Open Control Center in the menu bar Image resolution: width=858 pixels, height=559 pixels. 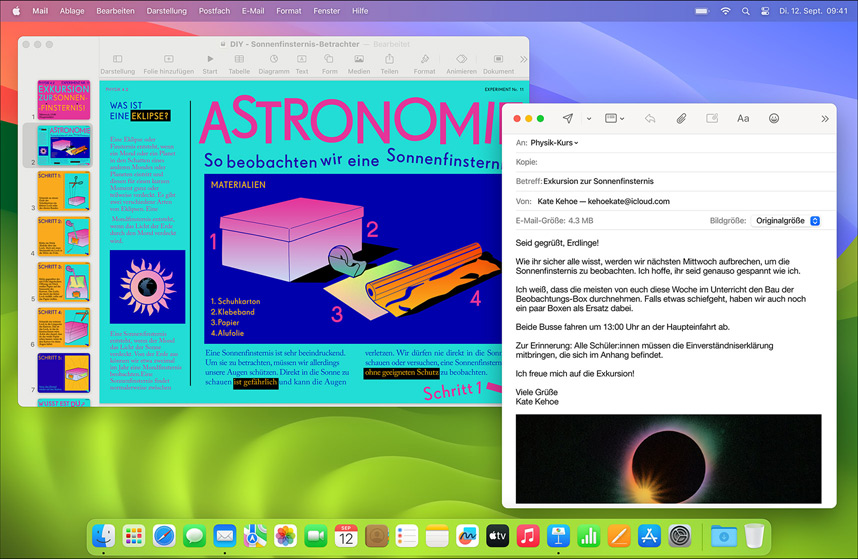(767, 11)
